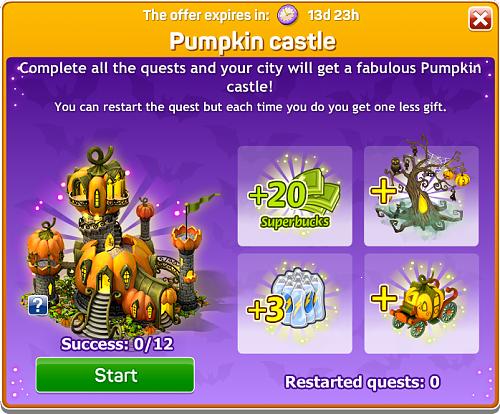Click the Pumpkin castle title heading
Viewport: 500px width, 414px height.
(x=252, y=41)
